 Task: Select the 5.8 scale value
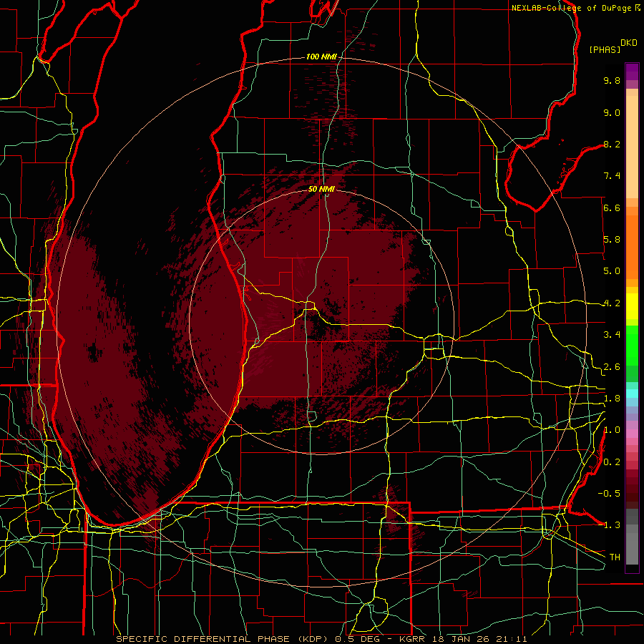coord(612,240)
